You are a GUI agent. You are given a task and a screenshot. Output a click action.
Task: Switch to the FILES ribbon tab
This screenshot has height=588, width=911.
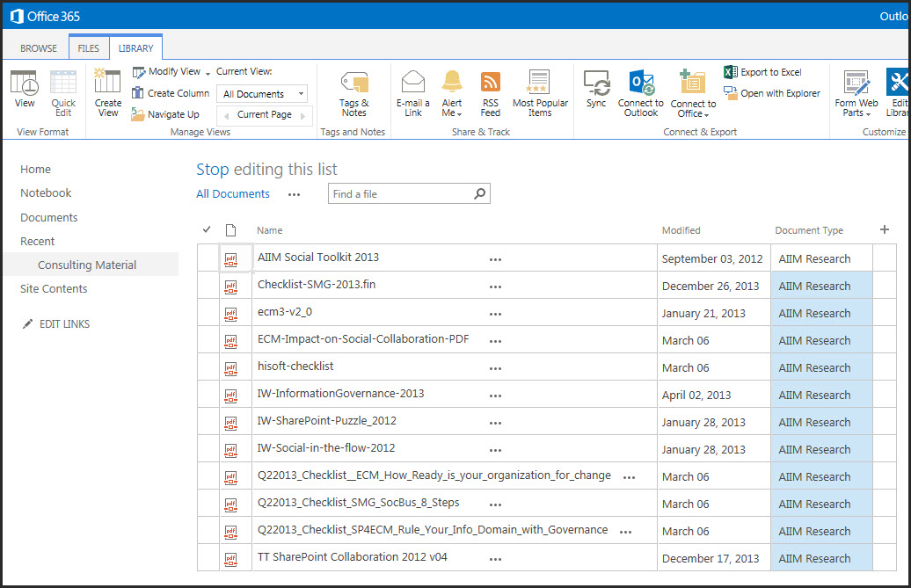click(x=89, y=48)
